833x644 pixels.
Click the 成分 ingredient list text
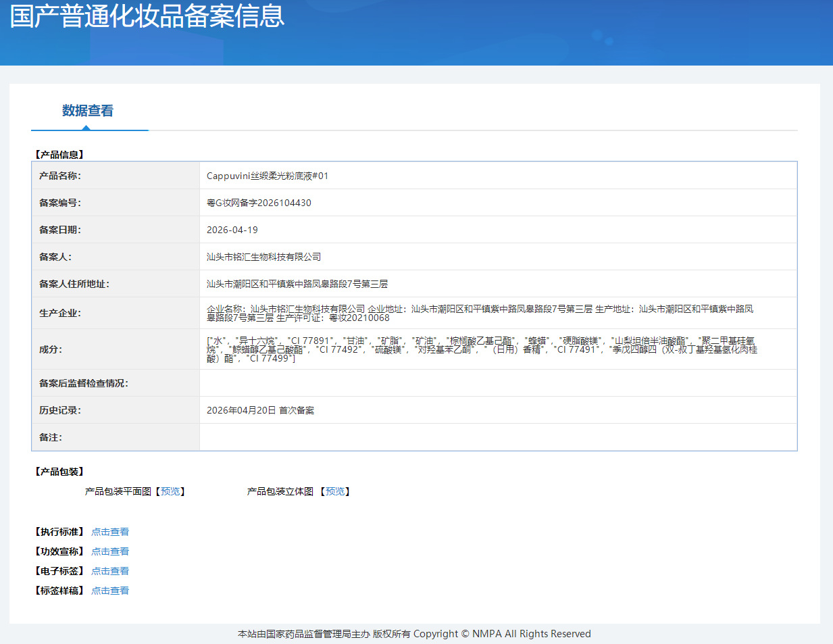(x=482, y=349)
